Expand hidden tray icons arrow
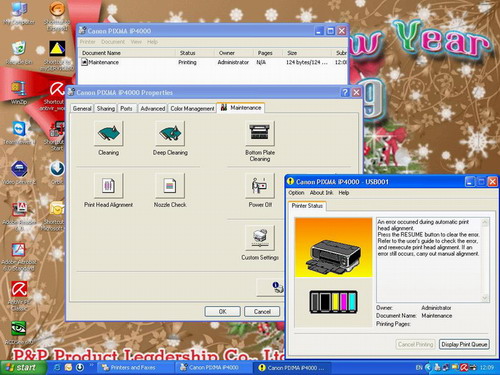 (x=428, y=368)
